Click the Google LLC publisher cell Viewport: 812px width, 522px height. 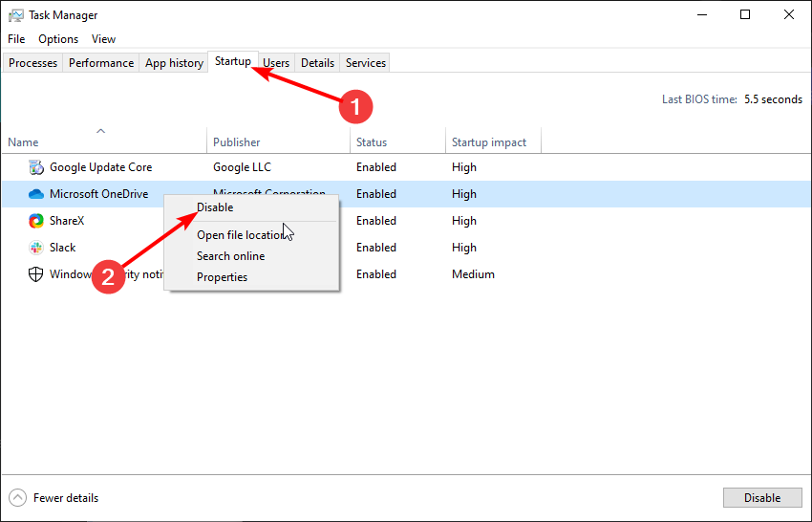[242, 167]
